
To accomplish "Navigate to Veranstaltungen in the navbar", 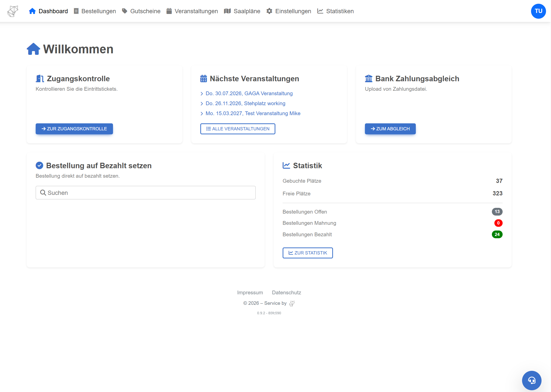I will pos(192,11).
